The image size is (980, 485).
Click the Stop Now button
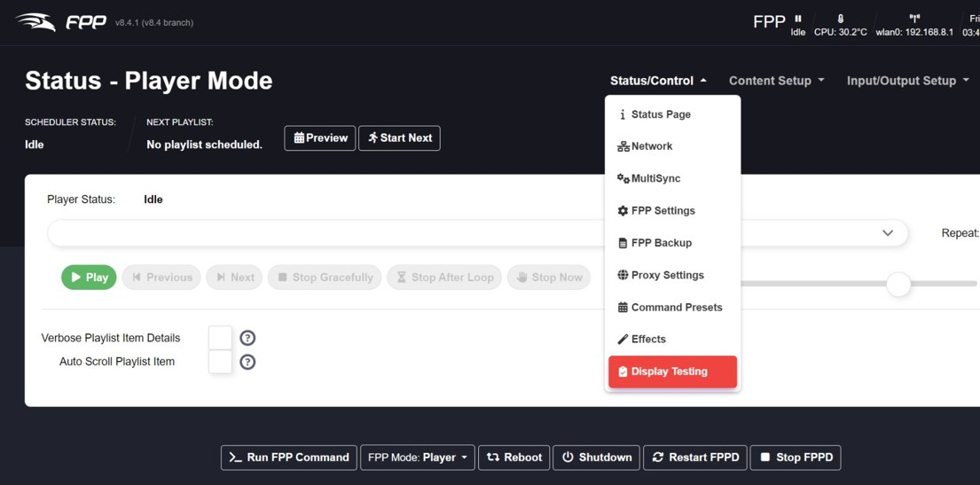pyautogui.click(x=549, y=278)
